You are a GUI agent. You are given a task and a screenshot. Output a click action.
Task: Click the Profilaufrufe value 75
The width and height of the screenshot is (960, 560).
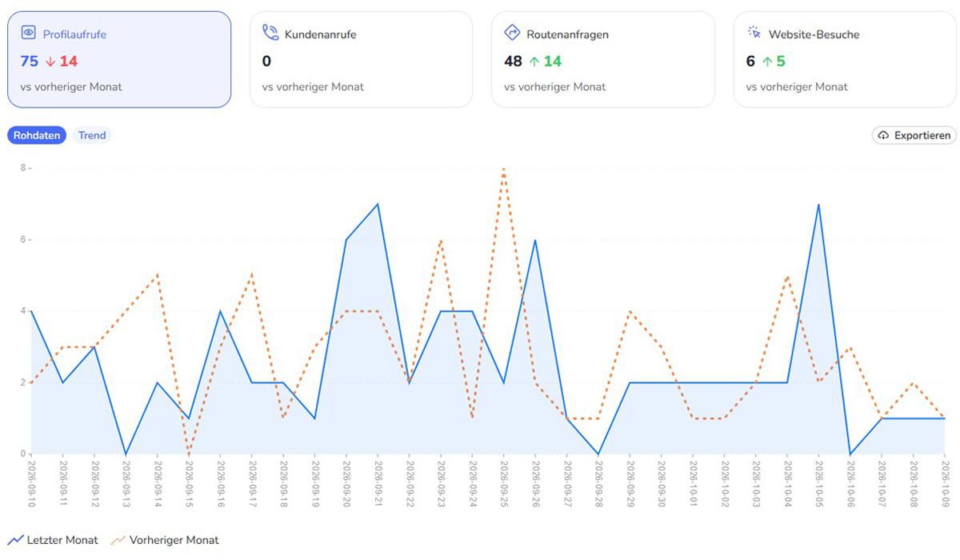[30, 62]
